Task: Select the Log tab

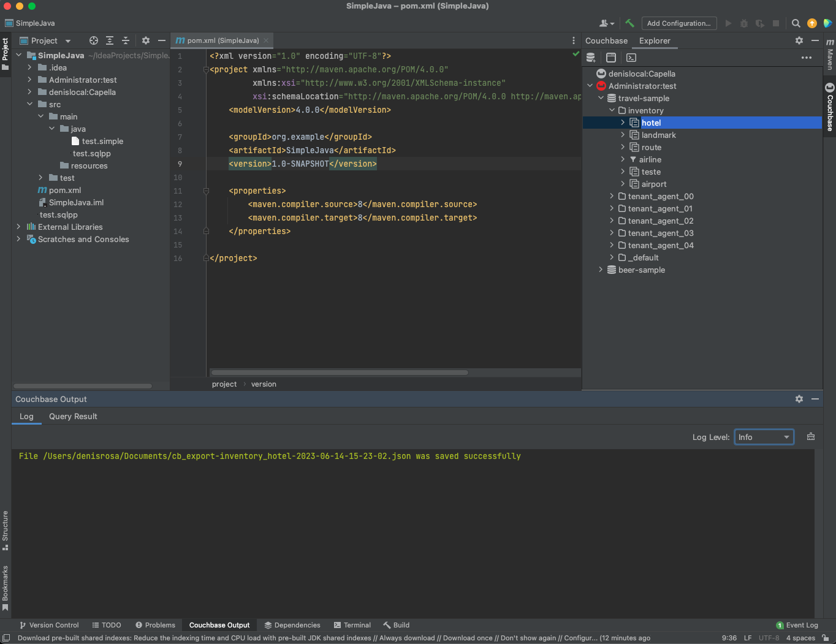Action: click(26, 416)
